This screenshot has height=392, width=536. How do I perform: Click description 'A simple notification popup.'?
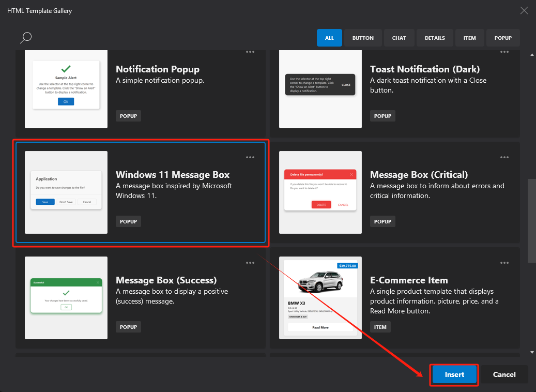tap(160, 80)
